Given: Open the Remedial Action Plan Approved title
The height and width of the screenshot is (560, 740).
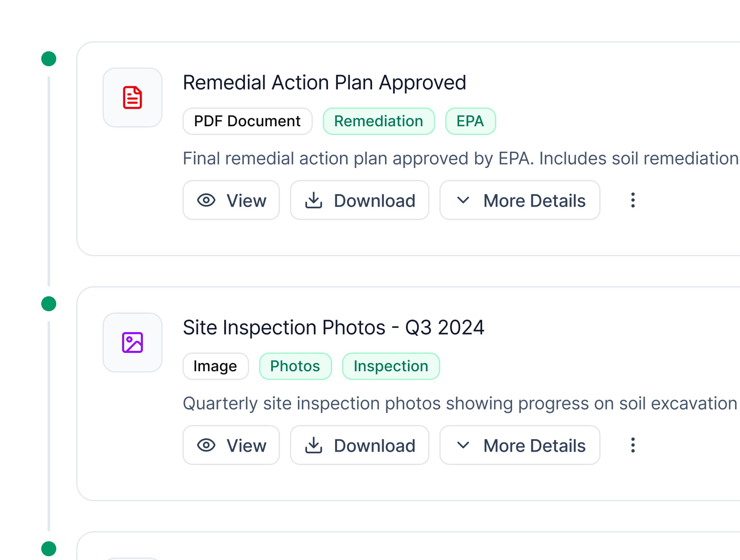Looking at the screenshot, I should point(324,82).
